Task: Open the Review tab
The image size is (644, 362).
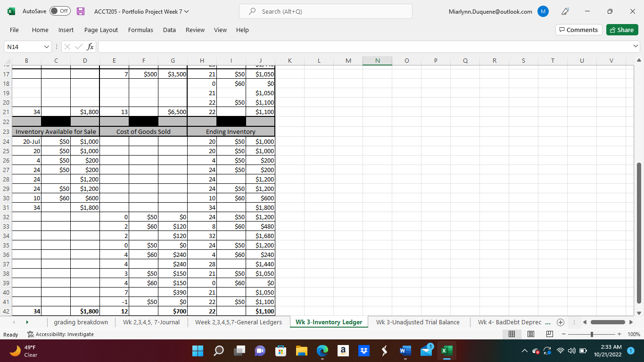Action: point(195,30)
